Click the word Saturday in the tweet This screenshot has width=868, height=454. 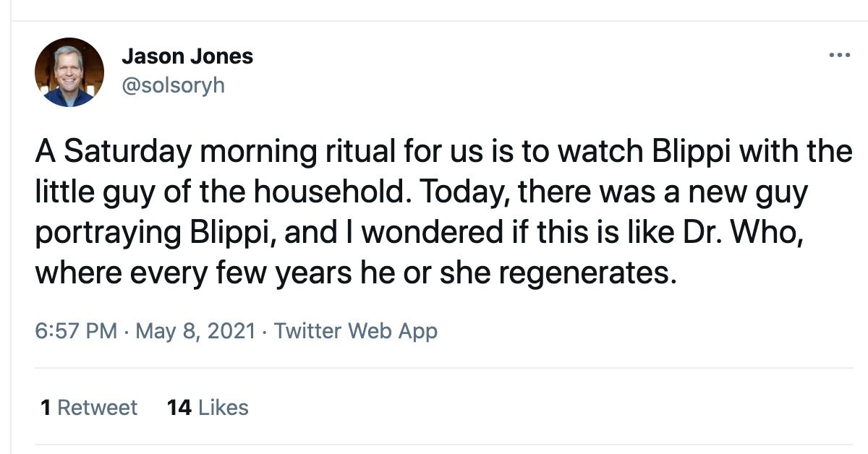pos(127,153)
